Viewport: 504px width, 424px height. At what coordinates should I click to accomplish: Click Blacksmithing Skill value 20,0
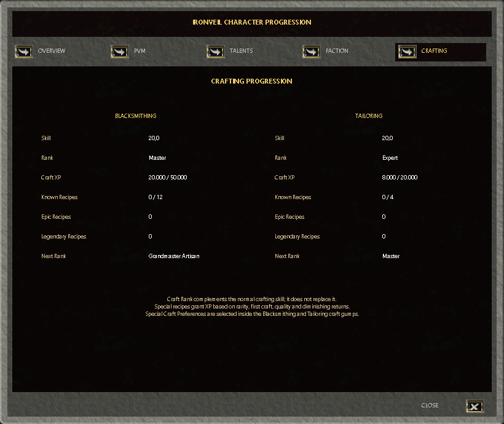[x=154, y=138]
